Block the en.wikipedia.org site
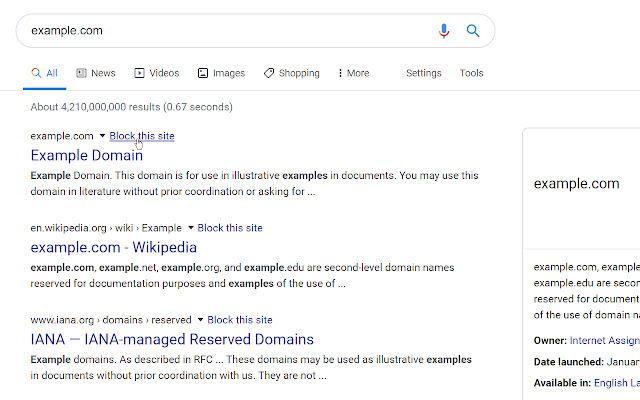Viewport: 640px width, 400px height. click(230, 228)
